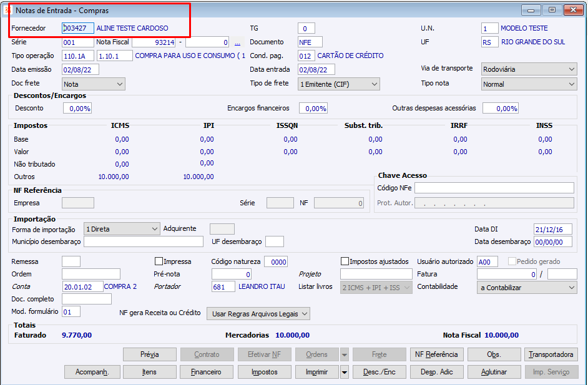Open the Forma de importação dropdown
The image size is (588, 385).
[122, 229]
